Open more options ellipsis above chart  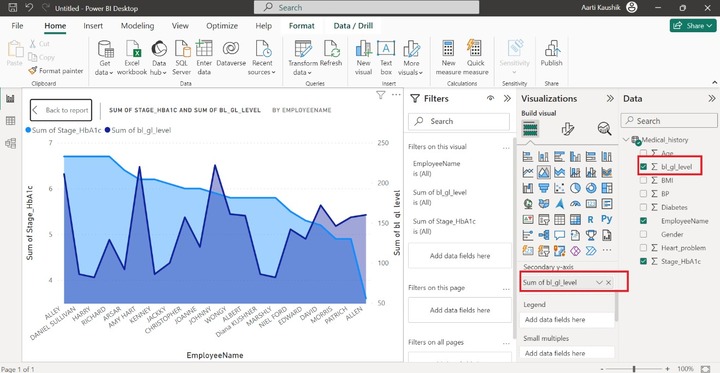point(396,95)
